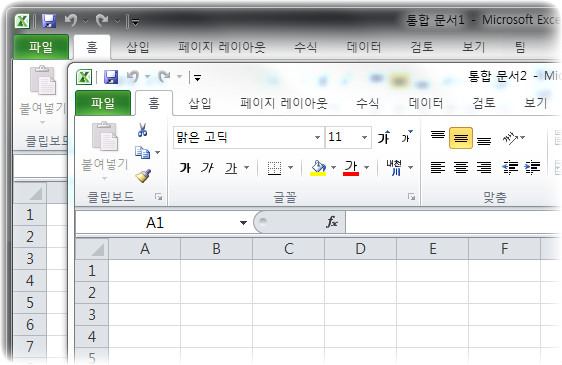Open the Copy button dropdown arrow
The width and height of the screenshot is (562, 365).
[x=157, y=153]
